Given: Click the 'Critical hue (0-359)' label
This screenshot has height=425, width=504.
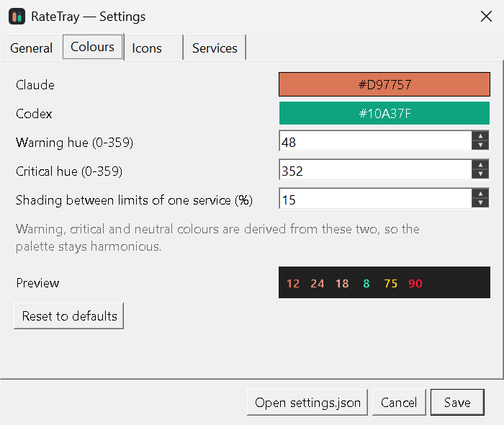Looking at the screenshot, I should tap(69, 171).
